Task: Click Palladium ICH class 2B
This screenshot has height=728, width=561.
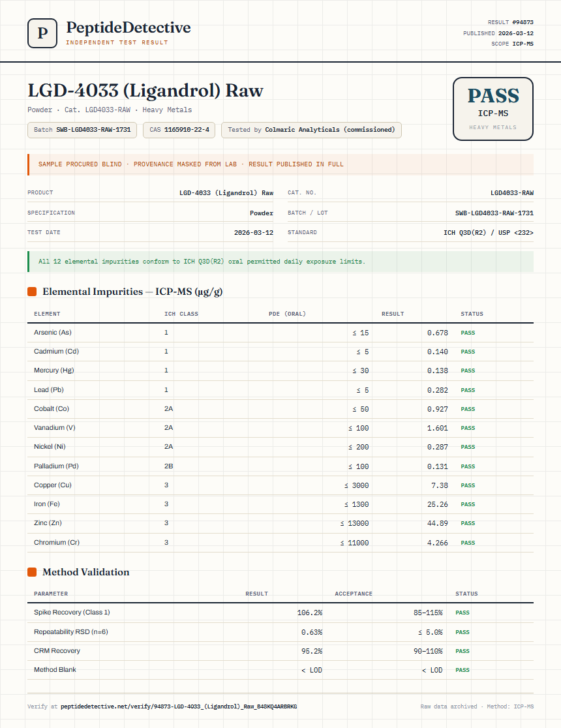Action: pyautogui.click(x=168, y=466)
